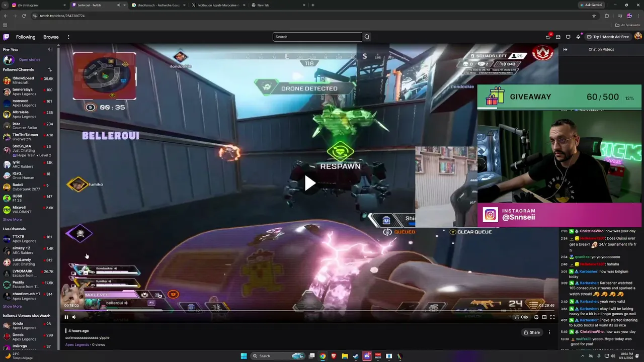This screenshot has height=362, width=644.
Task: Expand Show More under Live Channels
Action: (12, 306)
